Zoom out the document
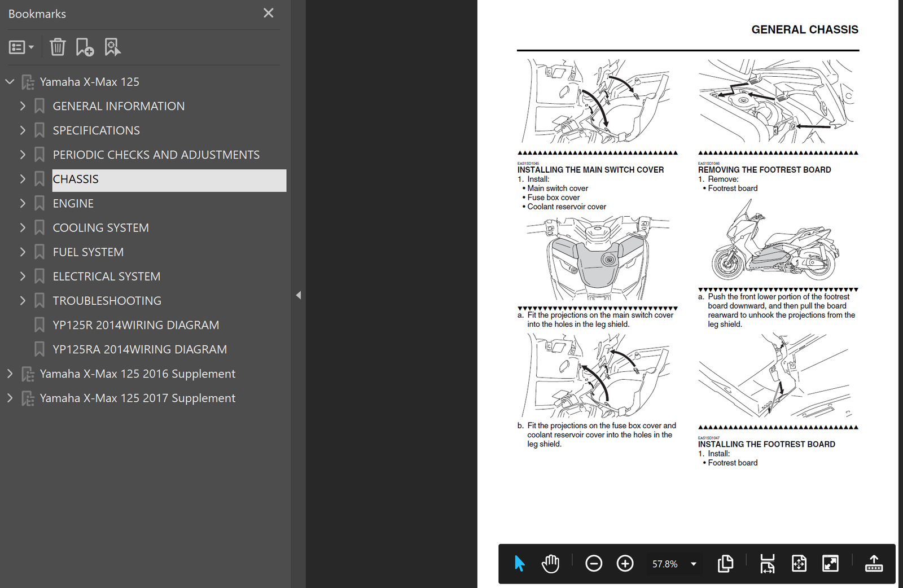 594,563
